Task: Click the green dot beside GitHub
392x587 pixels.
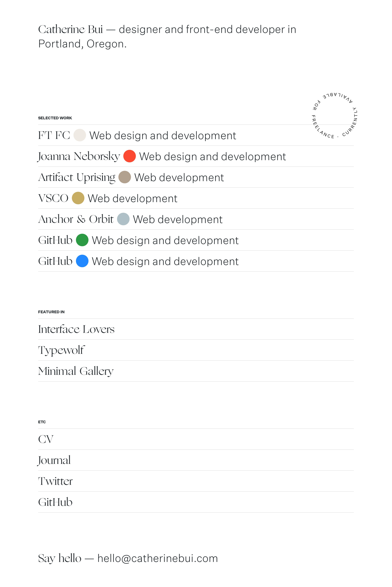Action: point(82,240)
